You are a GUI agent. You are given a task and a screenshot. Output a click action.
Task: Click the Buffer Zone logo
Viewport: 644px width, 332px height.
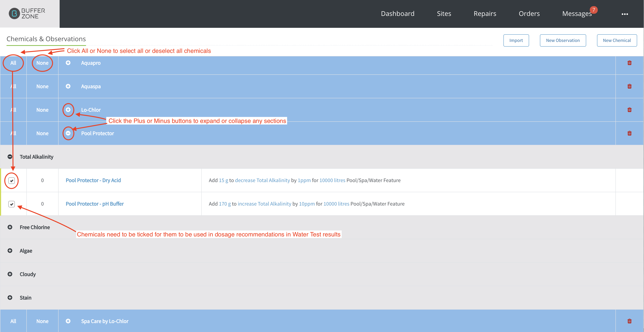(x=27, y=14)
